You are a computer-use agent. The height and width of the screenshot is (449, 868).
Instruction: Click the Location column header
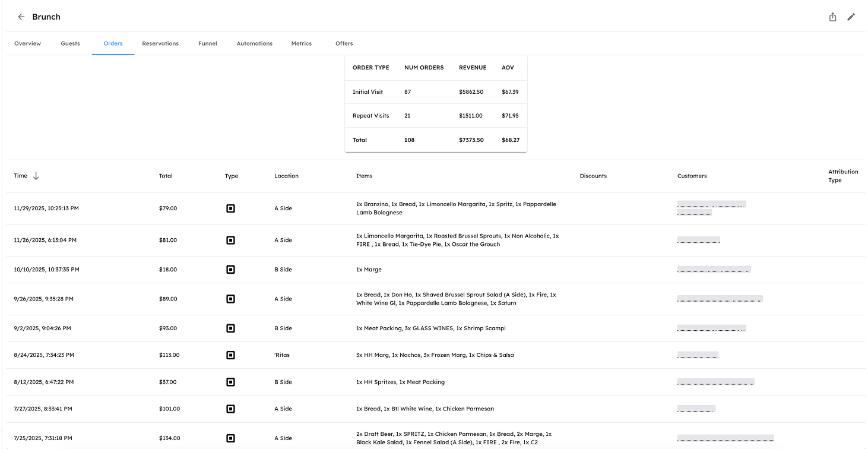tap(286, 176)
